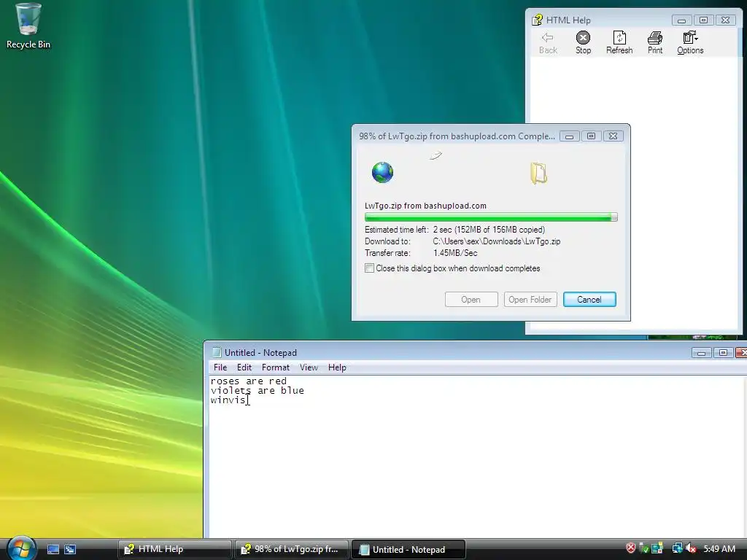Click the text 'roses are red' in Notepad
Viewport: 747px width, 560px height.
[x=249, y=381]
